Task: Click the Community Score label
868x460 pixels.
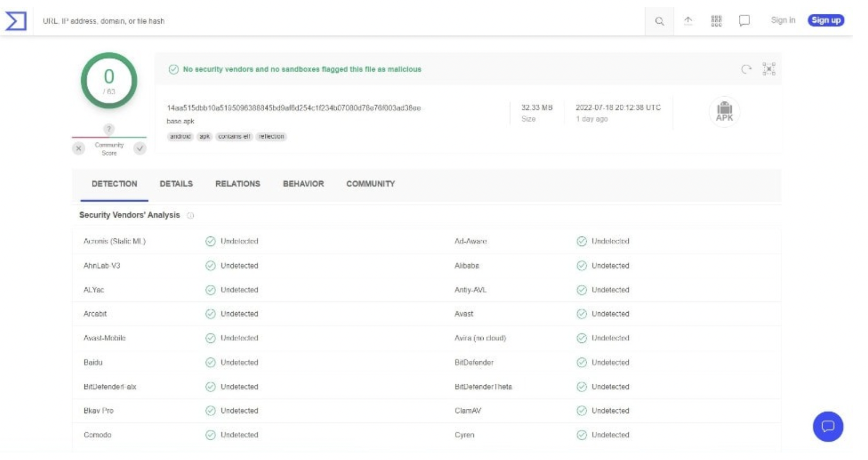Action: [x=109, y=149]
